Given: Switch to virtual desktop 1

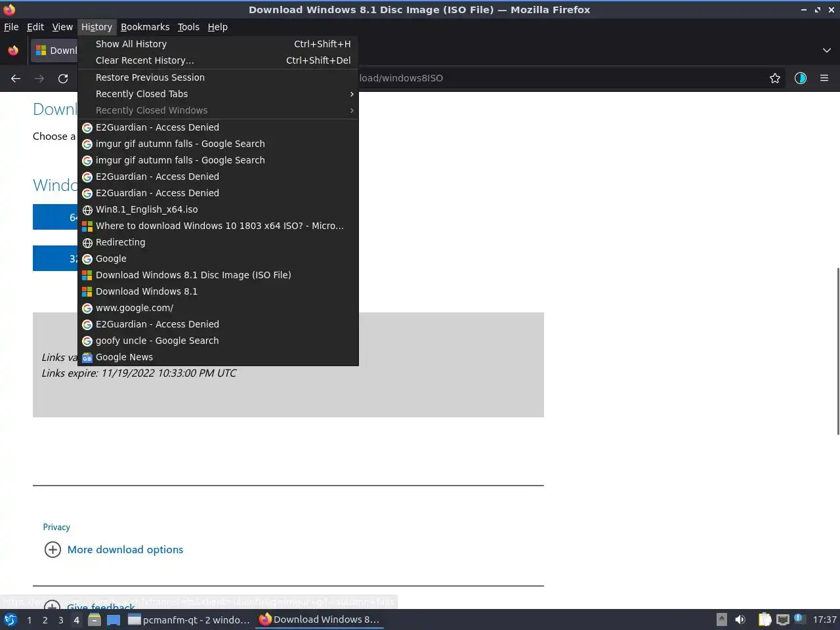Looking at the screenshot, I should tap(30, 619).
